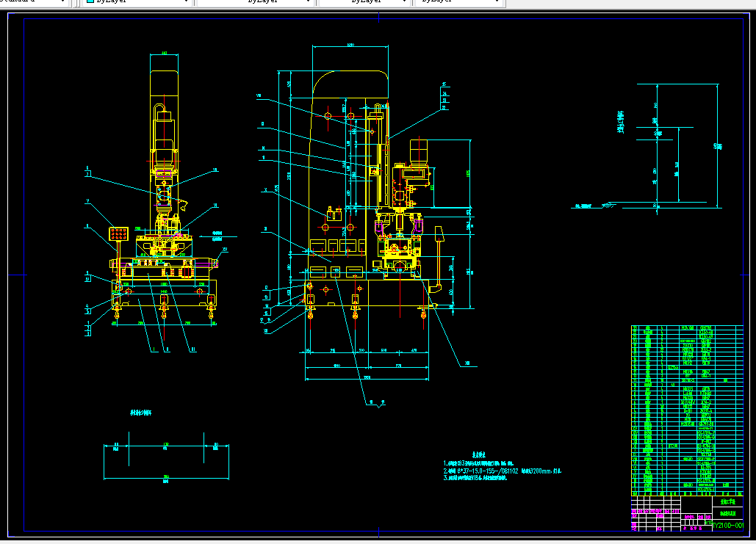756x544 pixels.
Task: Select the drawing number TY210D-001 in the title block
Action: point(727,526)
